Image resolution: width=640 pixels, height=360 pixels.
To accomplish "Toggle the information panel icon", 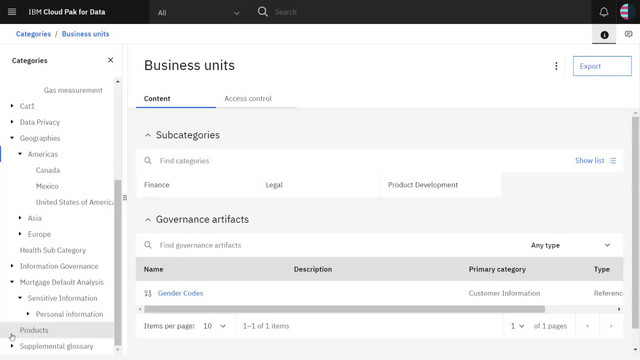I will click(604, 35).
